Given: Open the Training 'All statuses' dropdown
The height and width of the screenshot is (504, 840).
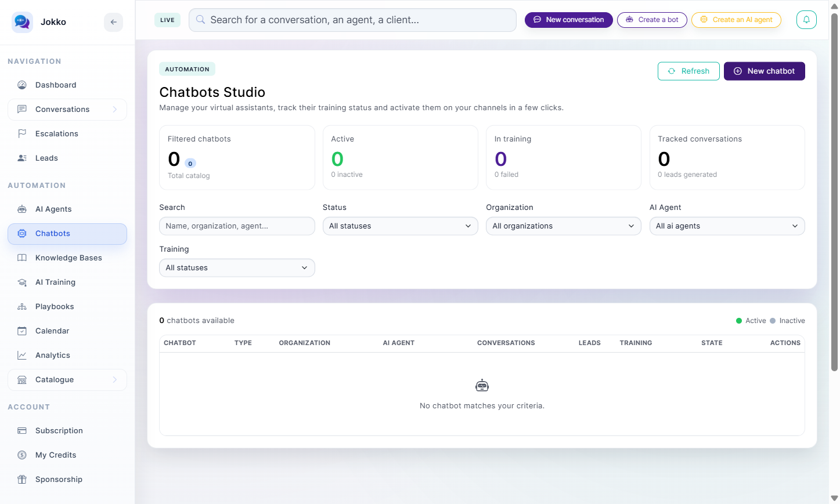Looking at the screenshot, I should 237,268.
